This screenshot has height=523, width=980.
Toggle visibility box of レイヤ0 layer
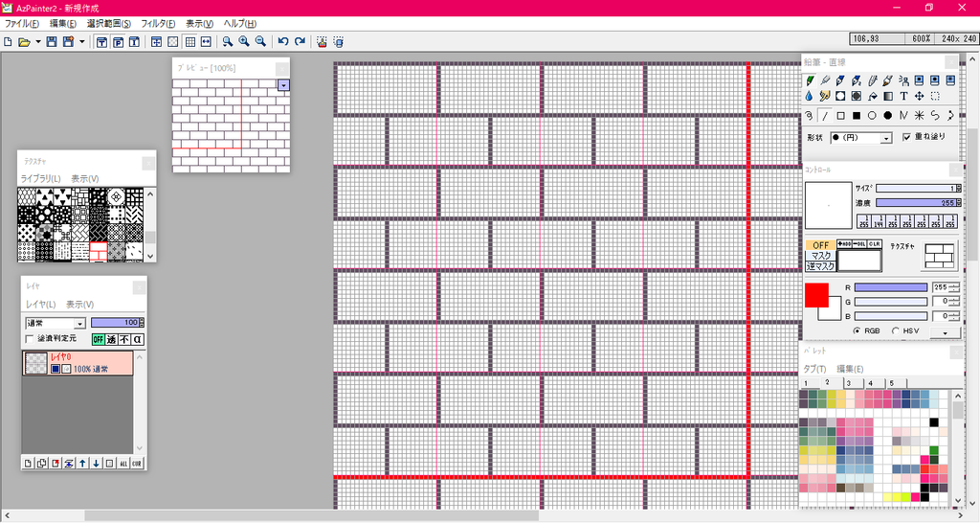coord(55,369)
